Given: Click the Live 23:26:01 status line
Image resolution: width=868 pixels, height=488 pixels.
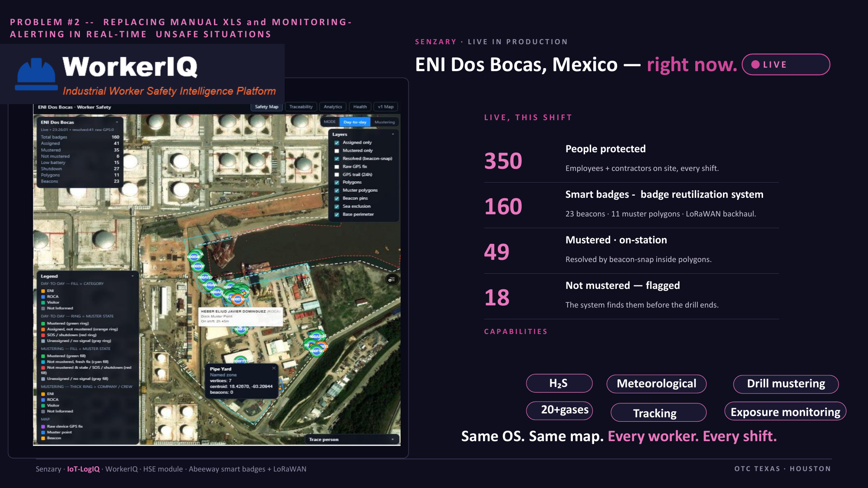Looking at the screenshot, I should coord(77,130).
